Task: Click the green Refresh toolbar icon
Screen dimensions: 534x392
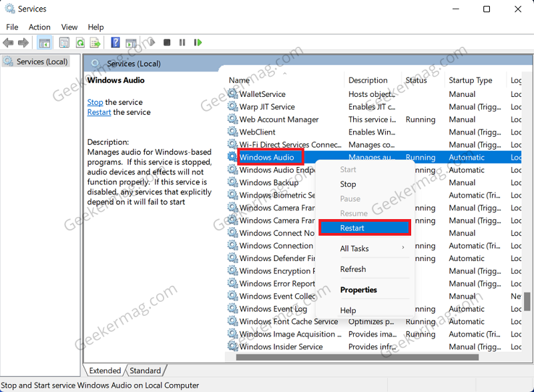Action: pos(80,43)
